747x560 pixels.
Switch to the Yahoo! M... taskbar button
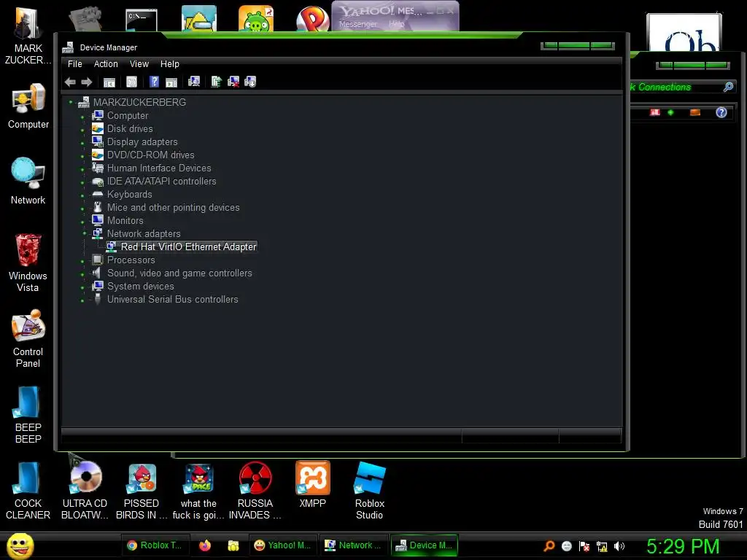point(282,545)
